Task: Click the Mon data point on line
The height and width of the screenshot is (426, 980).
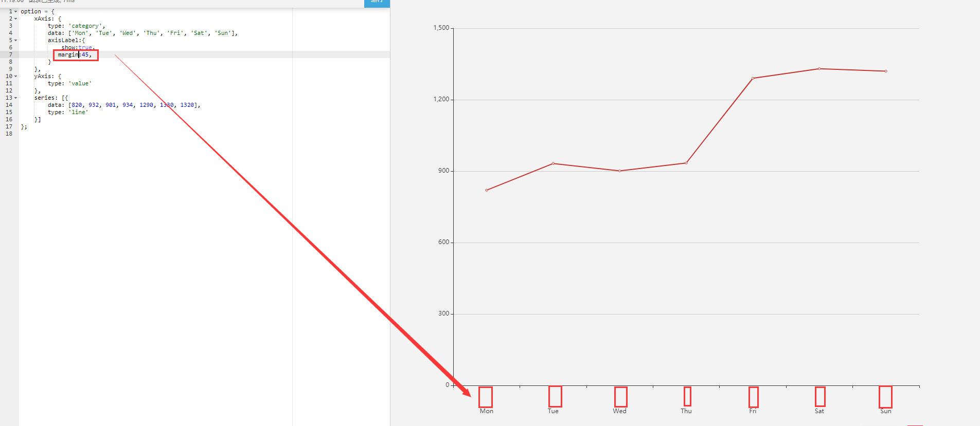Action: pyautogui.click(x=487, y=190)
